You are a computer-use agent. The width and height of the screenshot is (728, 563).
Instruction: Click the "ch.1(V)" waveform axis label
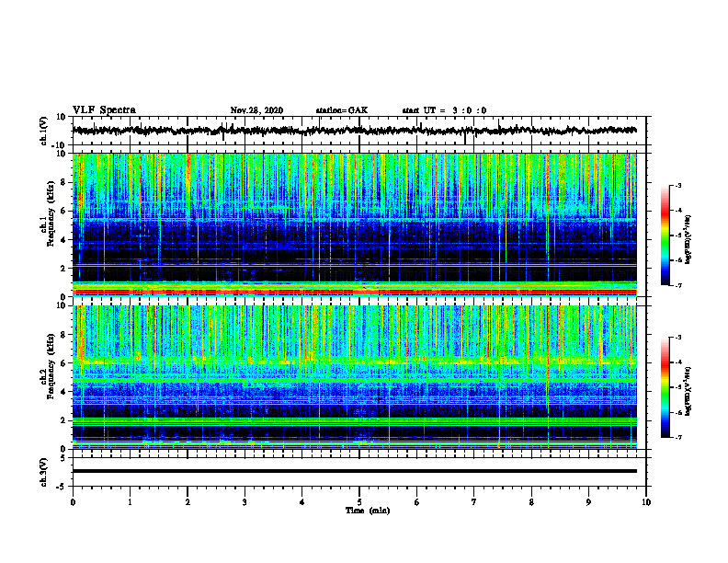(x=44, y=131)
